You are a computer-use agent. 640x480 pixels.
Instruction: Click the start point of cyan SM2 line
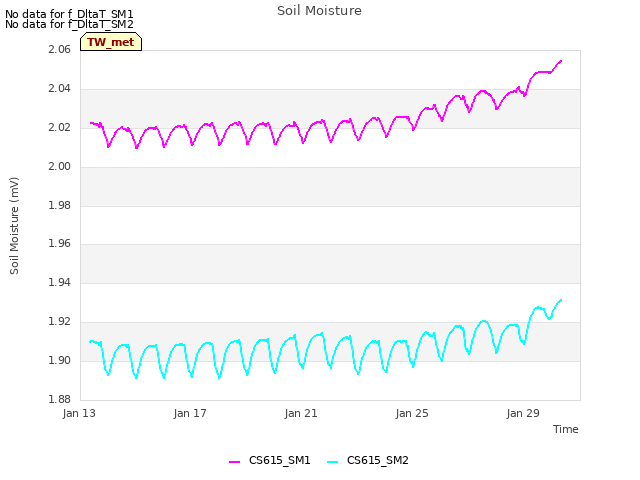[x=90, y=342]
